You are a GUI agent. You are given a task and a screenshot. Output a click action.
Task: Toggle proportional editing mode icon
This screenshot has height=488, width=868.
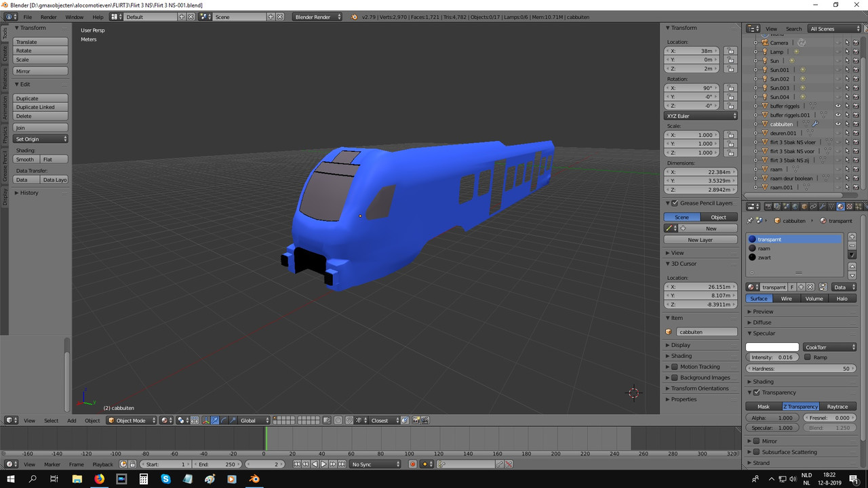click(x=338, y=420)
